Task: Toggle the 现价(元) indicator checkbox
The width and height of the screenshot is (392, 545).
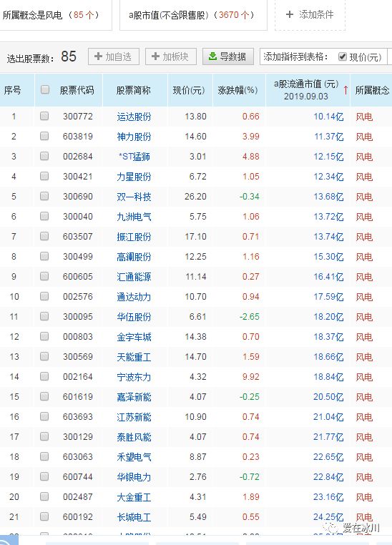Action: coord(343,57)
